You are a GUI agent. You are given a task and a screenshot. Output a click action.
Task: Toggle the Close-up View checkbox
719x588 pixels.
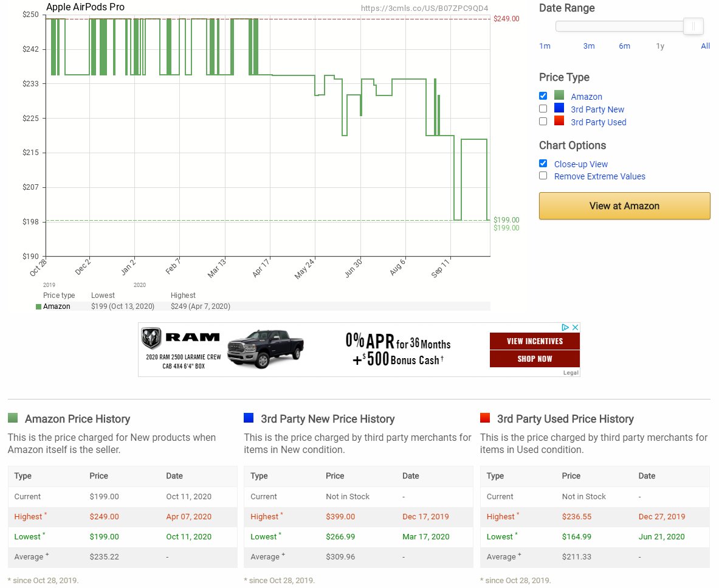click(543, 164)
